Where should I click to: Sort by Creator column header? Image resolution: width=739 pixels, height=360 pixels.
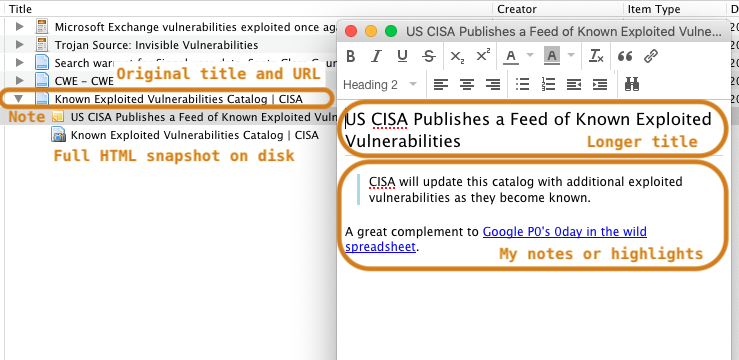(x=517, y=9)
